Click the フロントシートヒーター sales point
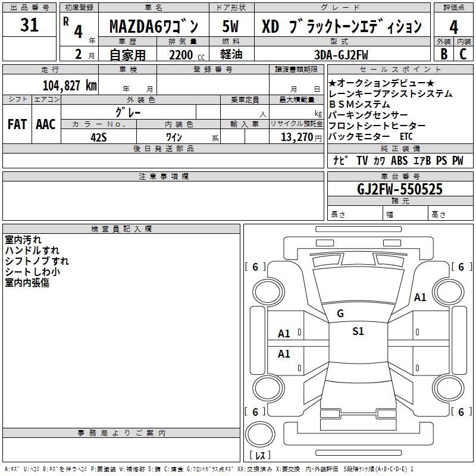476x476 pixels. click(377, 126)
